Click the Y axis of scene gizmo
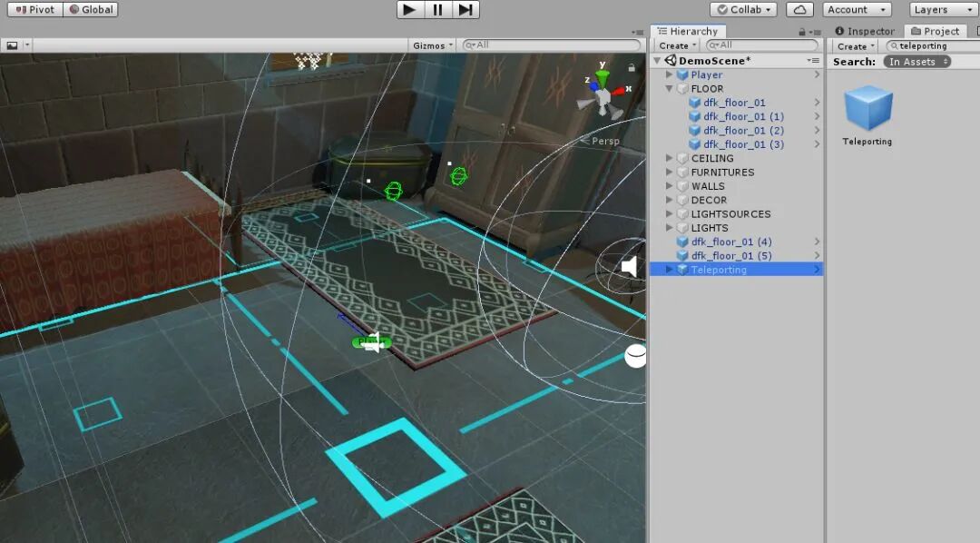Viewport: 980px width, 543px height. click(x=602, y=76)
